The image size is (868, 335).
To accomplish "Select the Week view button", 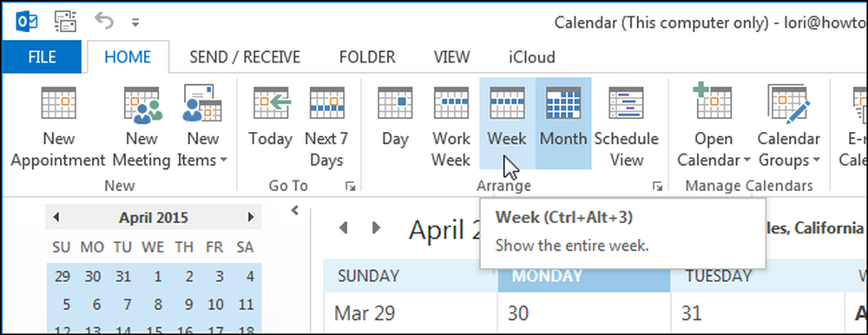I will point(507,123).
